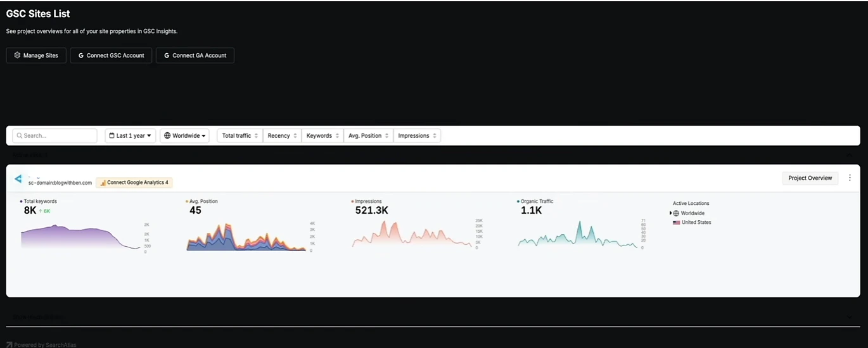
Task: Click the Total keywords area chart
Action: pos(80,237)
